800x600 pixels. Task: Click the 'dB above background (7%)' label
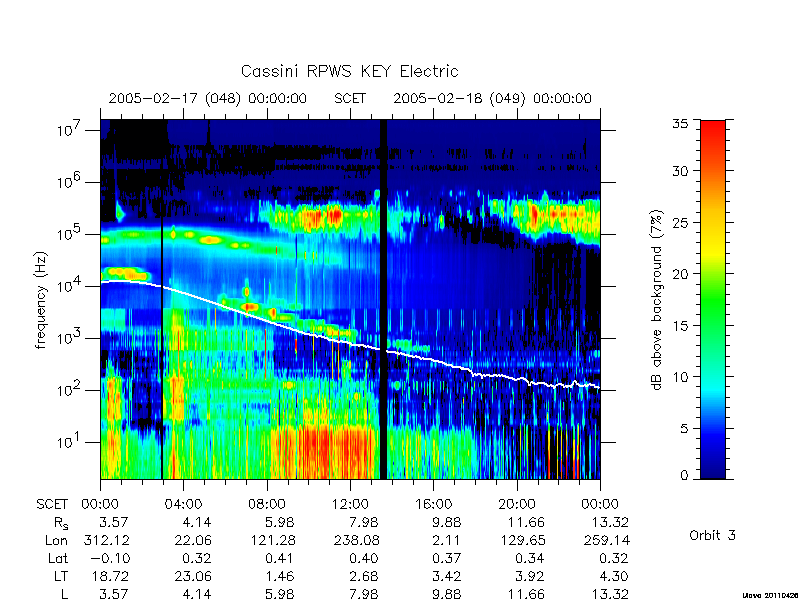(x=657, y=300)
